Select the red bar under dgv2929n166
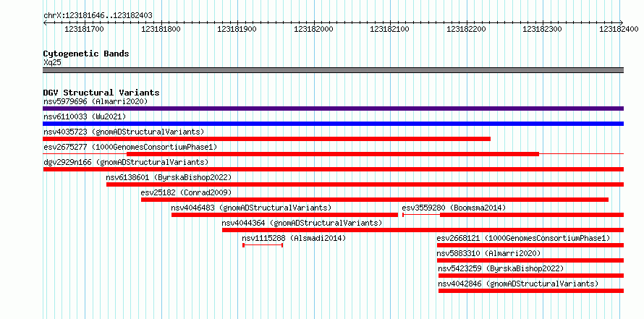Viewport: 644px width, 319px height. click(333, 169)
